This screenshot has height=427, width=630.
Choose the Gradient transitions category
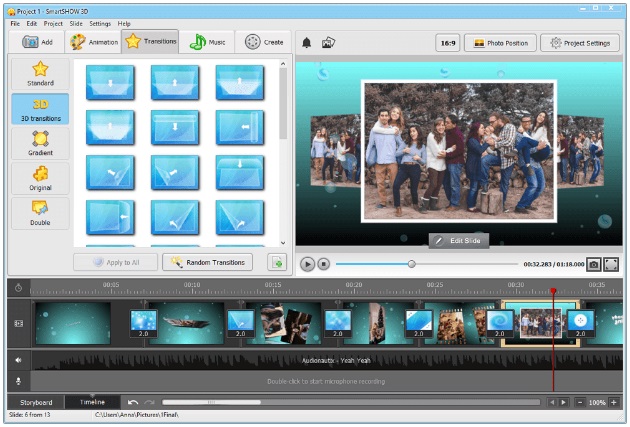pos(40,143)
